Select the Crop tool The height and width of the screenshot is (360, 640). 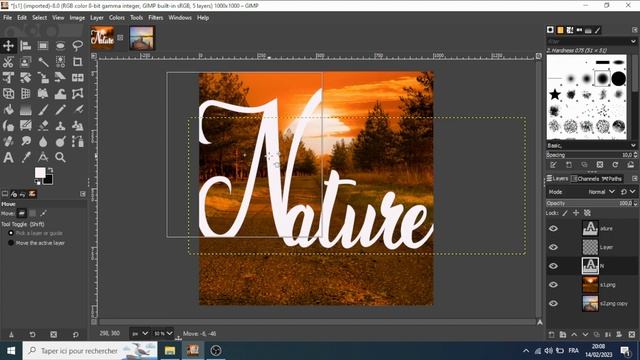[x=78, y=62]
